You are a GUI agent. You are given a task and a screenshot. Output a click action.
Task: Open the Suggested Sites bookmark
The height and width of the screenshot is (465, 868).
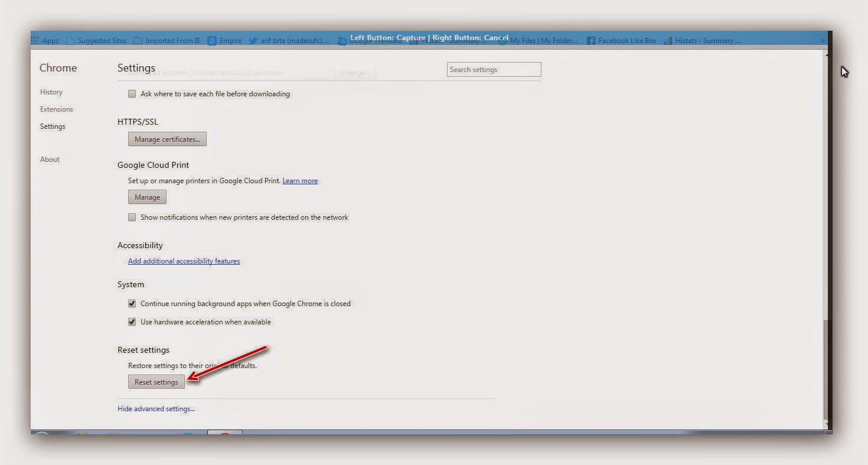click(97, 41)
